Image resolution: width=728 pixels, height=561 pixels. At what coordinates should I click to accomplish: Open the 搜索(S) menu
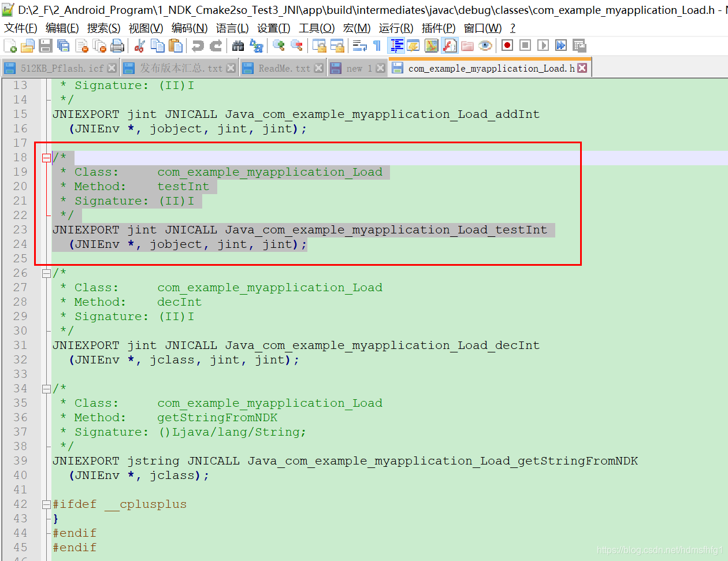[104, 28]
